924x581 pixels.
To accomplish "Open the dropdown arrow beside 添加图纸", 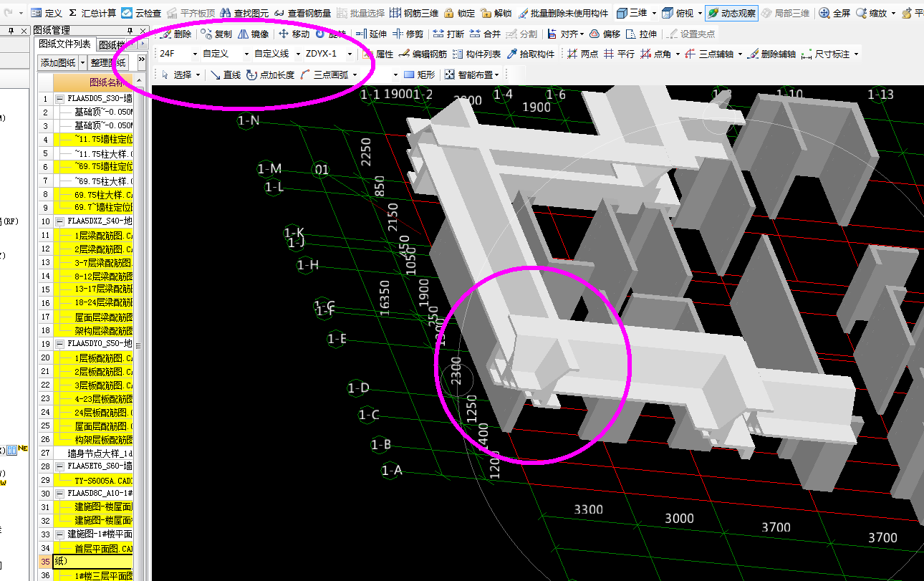I will 82,62.
